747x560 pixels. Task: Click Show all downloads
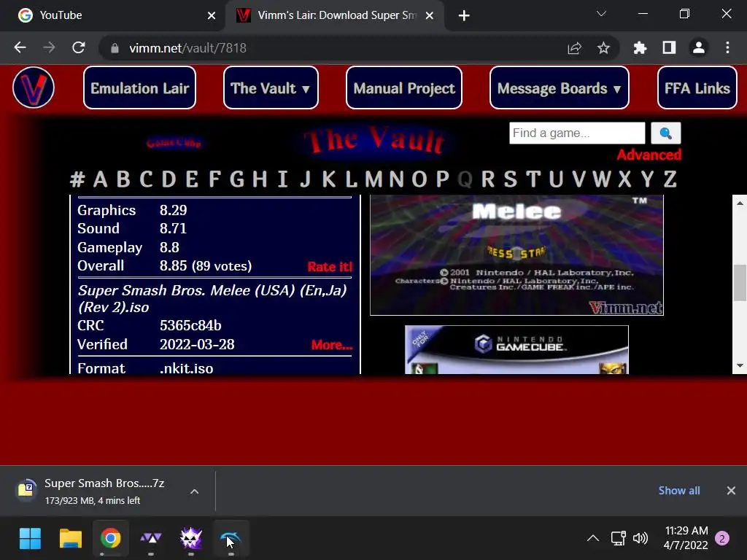coord(679,491)
